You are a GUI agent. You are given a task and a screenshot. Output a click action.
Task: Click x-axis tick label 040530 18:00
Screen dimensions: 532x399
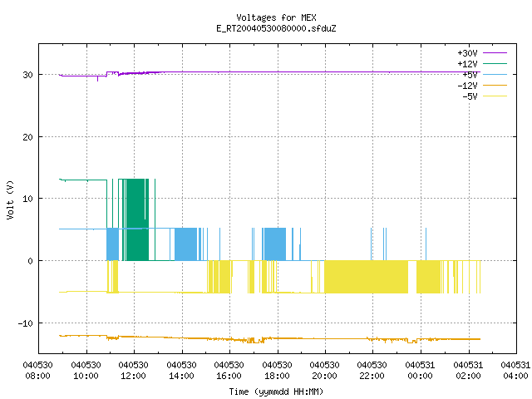[277, 371]
